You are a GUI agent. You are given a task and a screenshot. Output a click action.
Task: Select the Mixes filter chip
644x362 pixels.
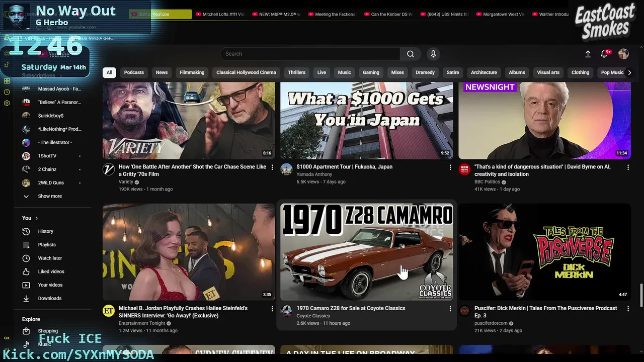click(x=397, y=72)
